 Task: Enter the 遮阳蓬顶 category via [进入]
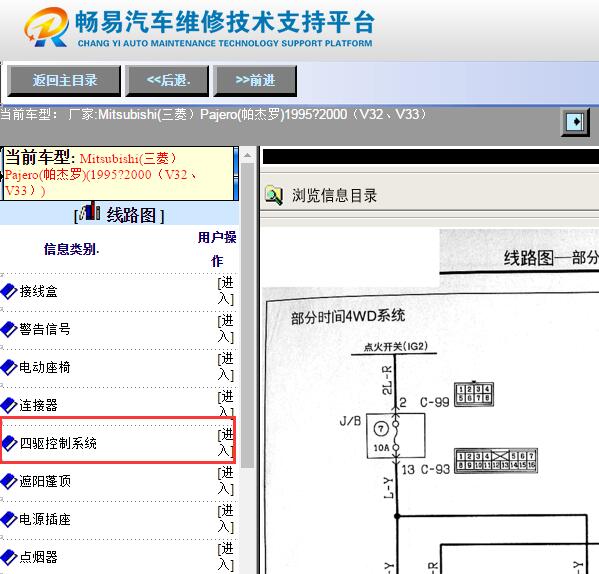coord(226,481)
